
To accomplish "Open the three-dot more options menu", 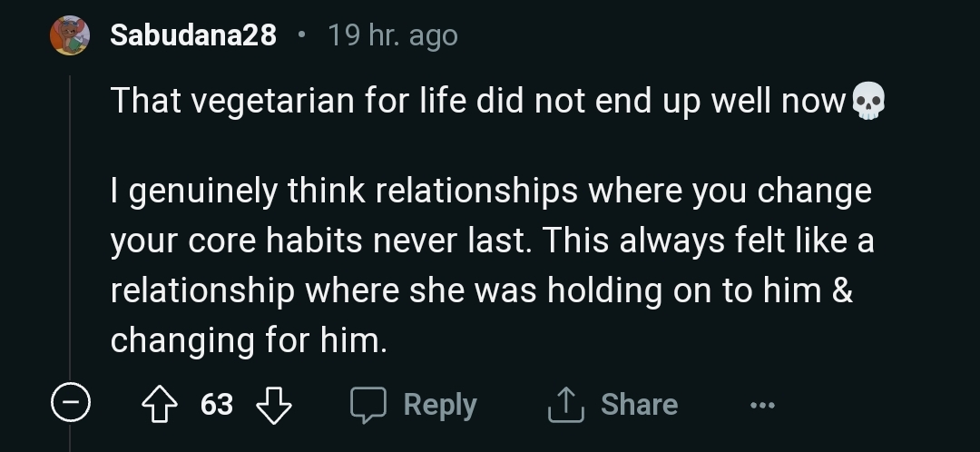I will coord(762,405).
